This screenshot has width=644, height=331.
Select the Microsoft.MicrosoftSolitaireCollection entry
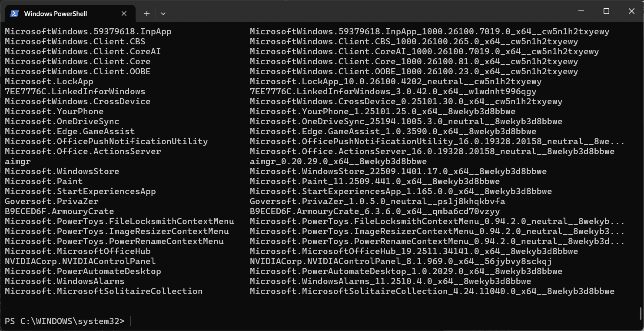(103, 291)
